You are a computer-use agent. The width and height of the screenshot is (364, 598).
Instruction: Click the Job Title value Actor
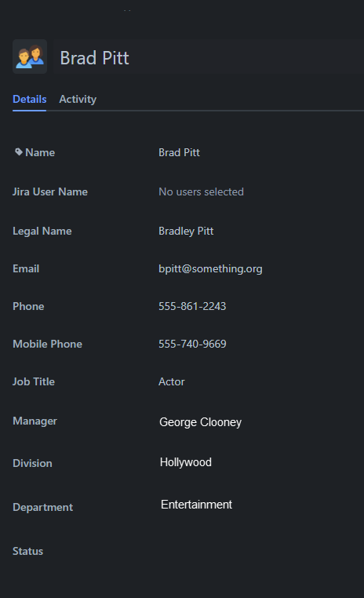click(x=172, y=381)
